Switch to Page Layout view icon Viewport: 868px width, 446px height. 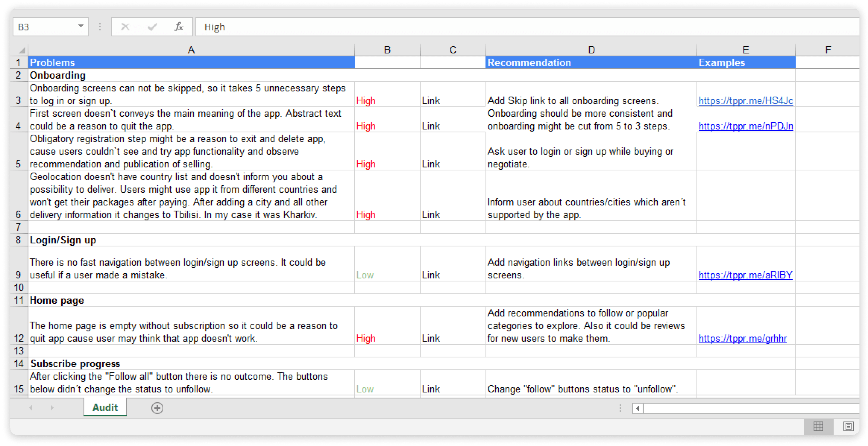(848, 426)
